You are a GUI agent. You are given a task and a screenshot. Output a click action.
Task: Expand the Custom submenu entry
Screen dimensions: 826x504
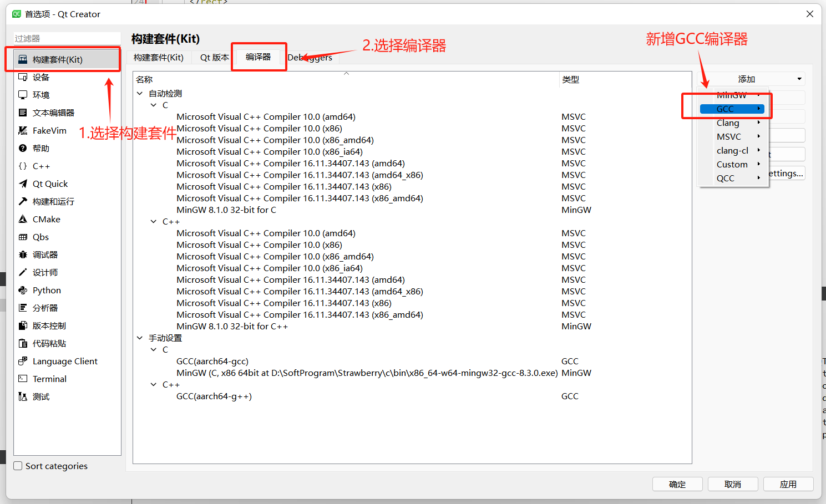click(732, 164)
